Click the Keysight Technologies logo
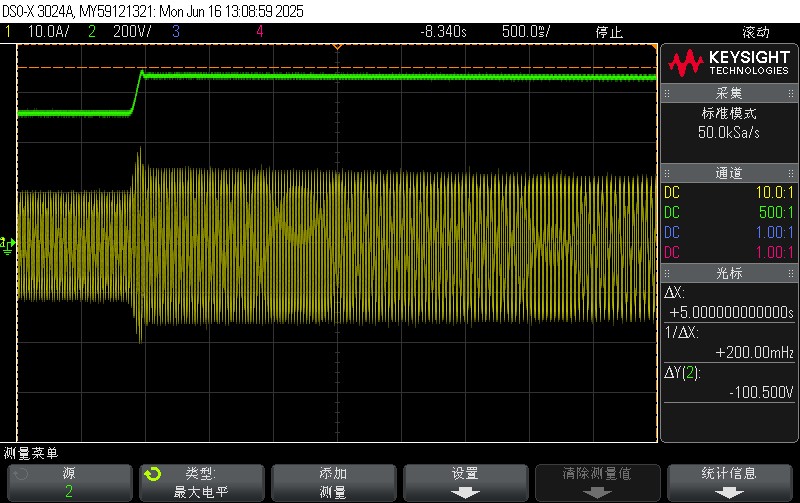The height and width of the screenshot is (503, 800). (729, 64)
